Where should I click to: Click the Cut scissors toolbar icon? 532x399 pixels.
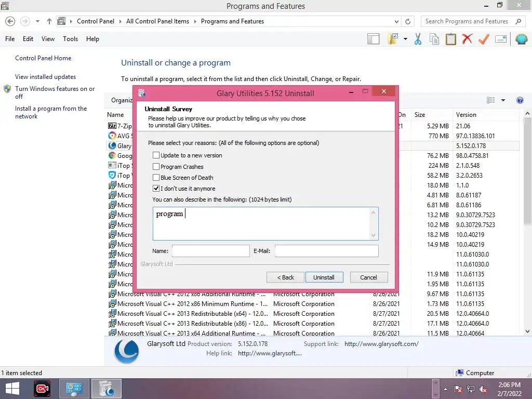click(418, 39)
